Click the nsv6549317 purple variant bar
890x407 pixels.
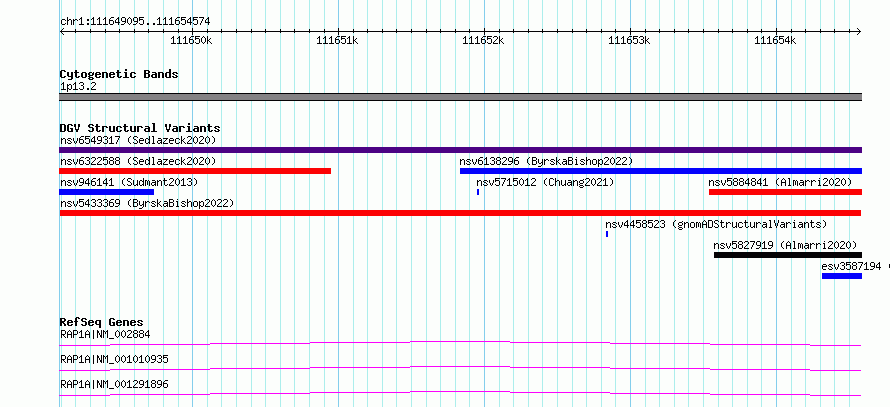(460, 150)
